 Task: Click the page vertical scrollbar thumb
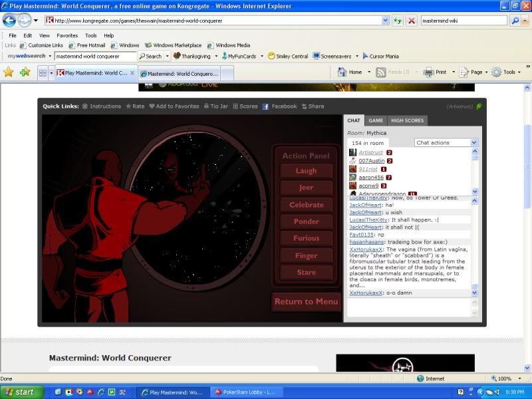tap(527, 166)
